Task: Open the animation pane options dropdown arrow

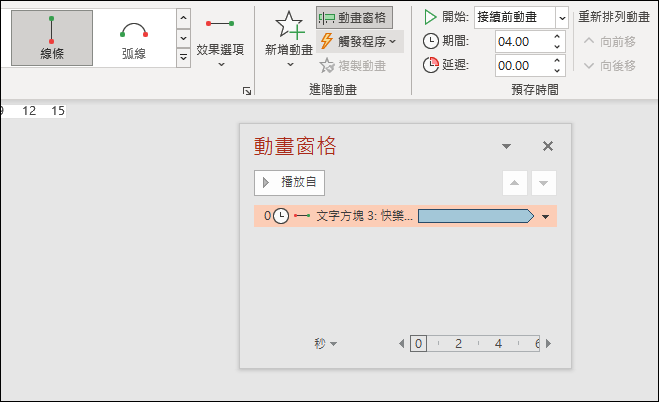Action: pyautogui.click(x=506, y=146)
